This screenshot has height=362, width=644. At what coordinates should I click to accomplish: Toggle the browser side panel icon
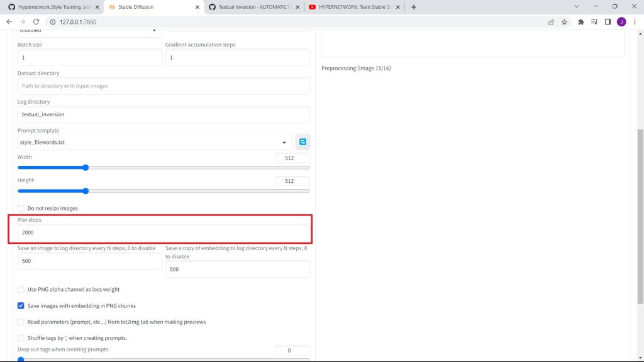pos(608,21)
